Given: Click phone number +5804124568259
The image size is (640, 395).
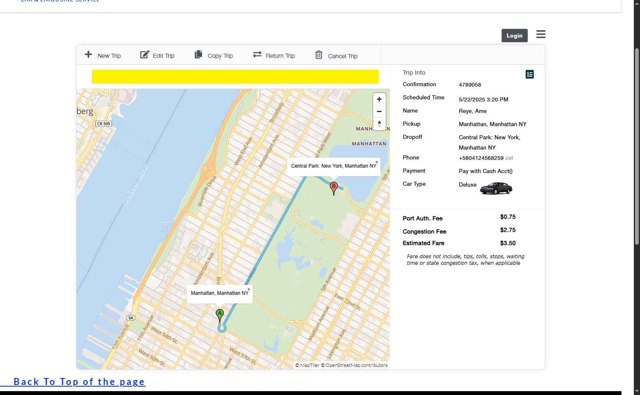Looking at the screenshot, I should 481,158.
